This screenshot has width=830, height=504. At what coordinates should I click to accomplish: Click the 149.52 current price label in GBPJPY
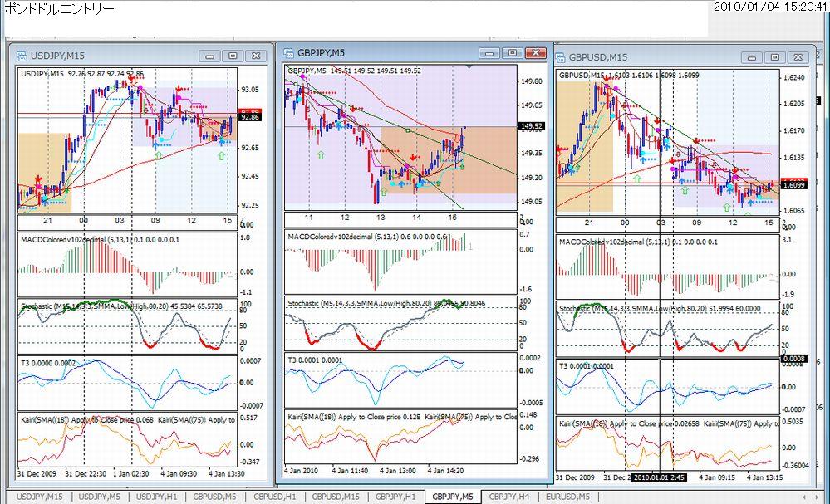[x=531, y=126]
